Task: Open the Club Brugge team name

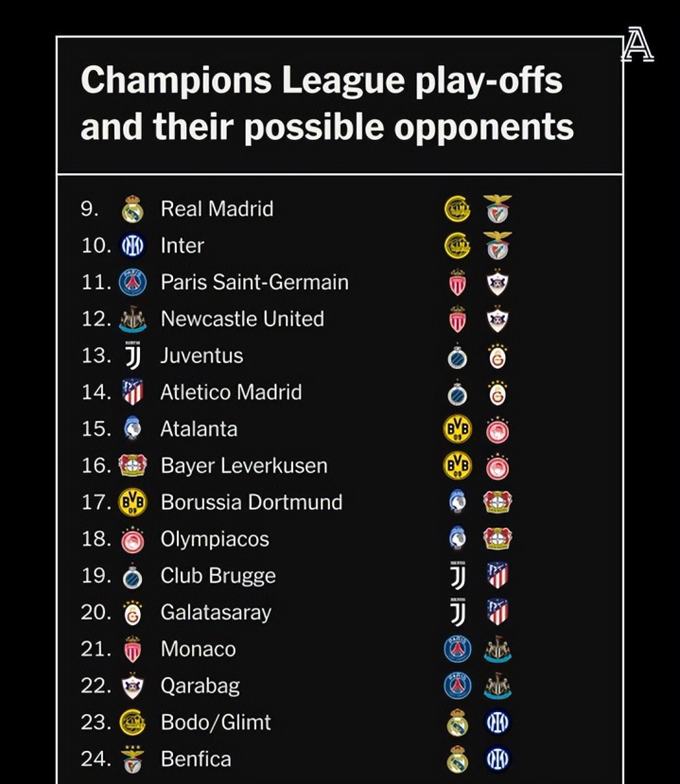Action: click(x=218, y=576)
